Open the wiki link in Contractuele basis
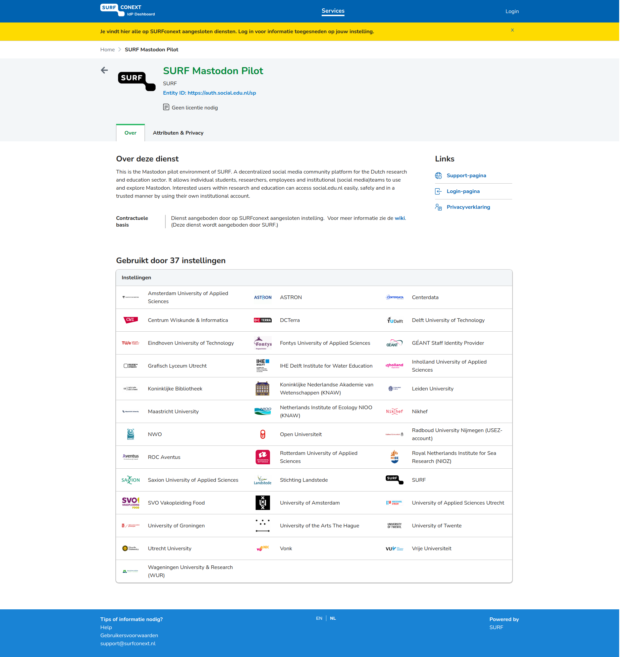The width and height of the screenshot is (644, 657). tap(399, 218)
